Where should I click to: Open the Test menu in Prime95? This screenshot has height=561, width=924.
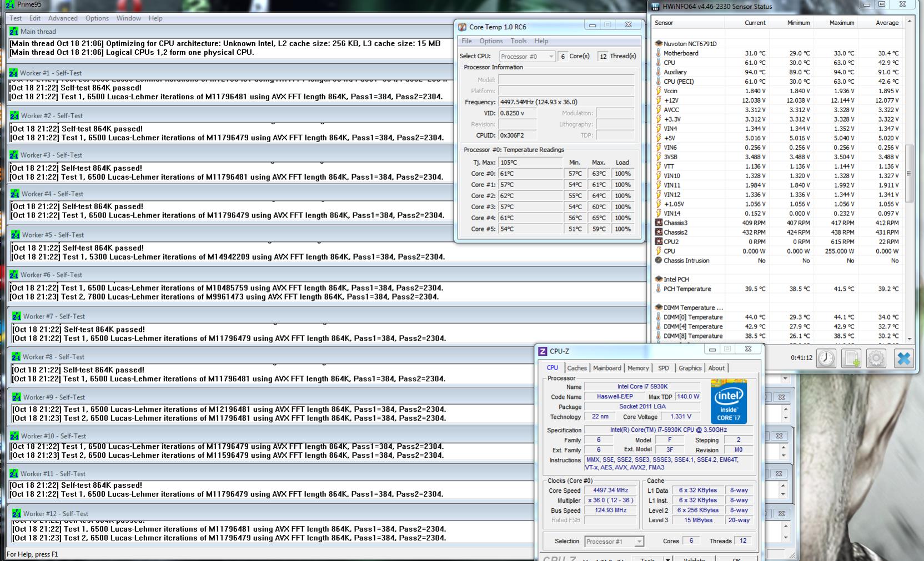tap(16, 18)
